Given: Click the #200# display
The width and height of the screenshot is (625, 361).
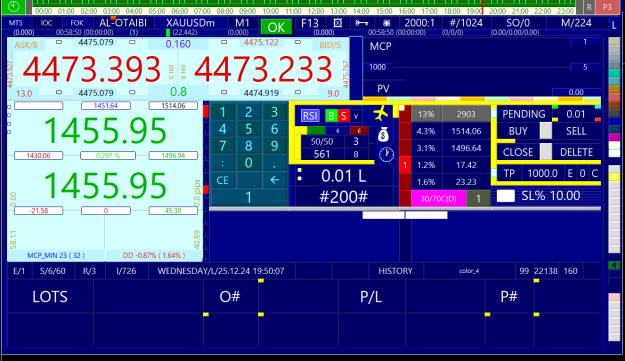Looking at the screenshot, I should pyautogui.click(x=343, y=197).
